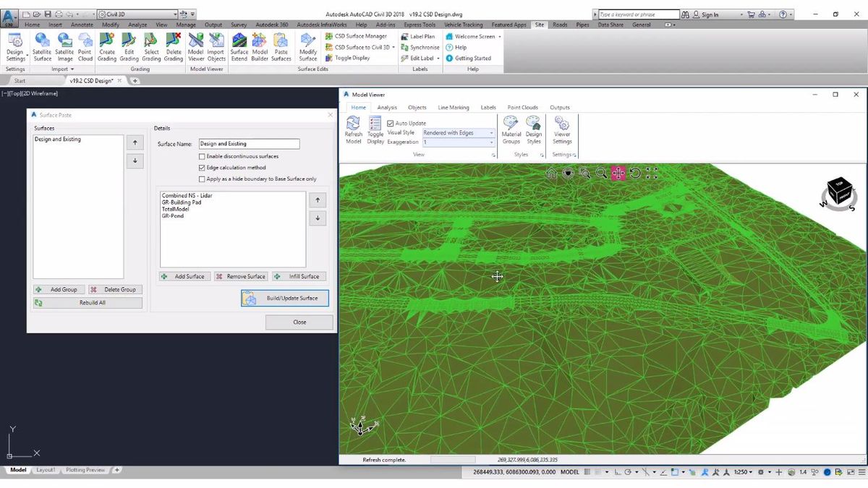The height and width of the screenshot is (488, 868).
Task: Click the Save icon in quick access toolbar
Action: tap(48, 14)
